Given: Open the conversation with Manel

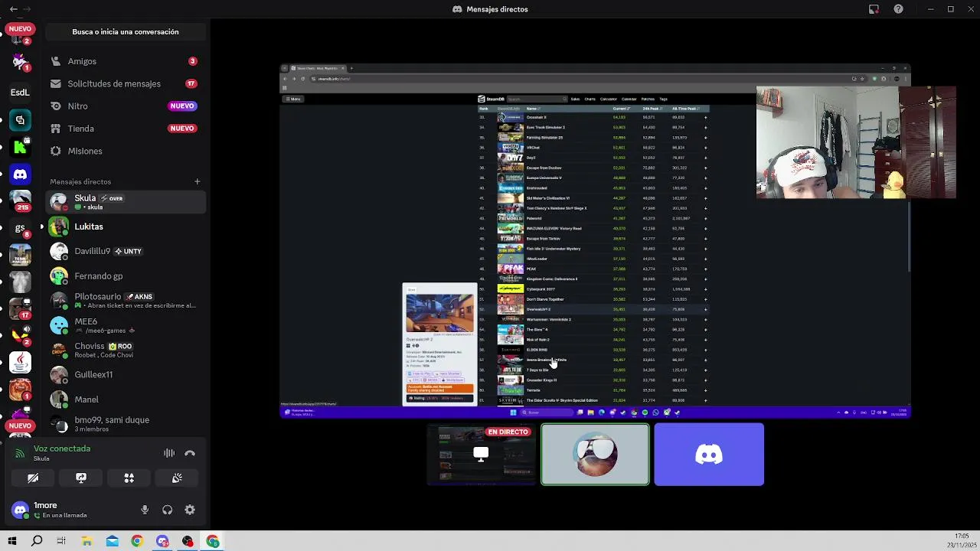Looking at the screenshot, I should pos(125,399).
